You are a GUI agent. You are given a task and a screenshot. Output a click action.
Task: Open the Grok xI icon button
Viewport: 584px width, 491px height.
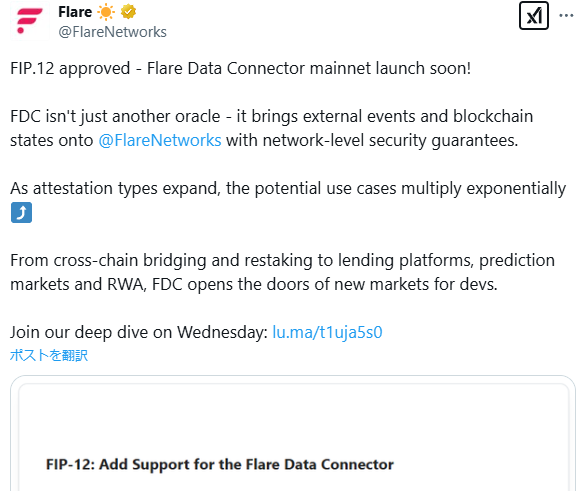pyautogui.click(x=534, y=16)
